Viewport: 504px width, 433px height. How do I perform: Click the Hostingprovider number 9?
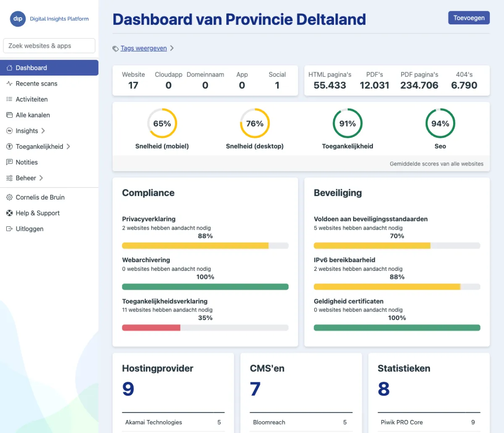point(128,389)
